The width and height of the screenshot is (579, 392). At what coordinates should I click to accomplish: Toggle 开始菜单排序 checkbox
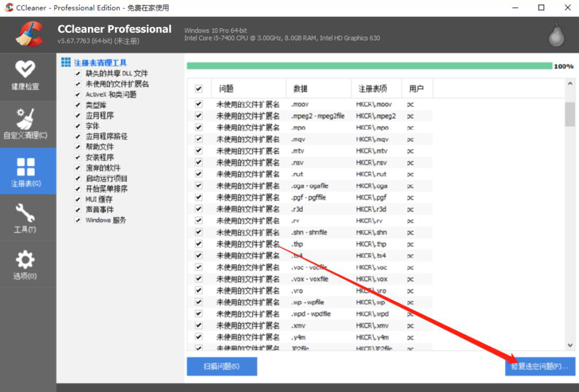point(78,189)
